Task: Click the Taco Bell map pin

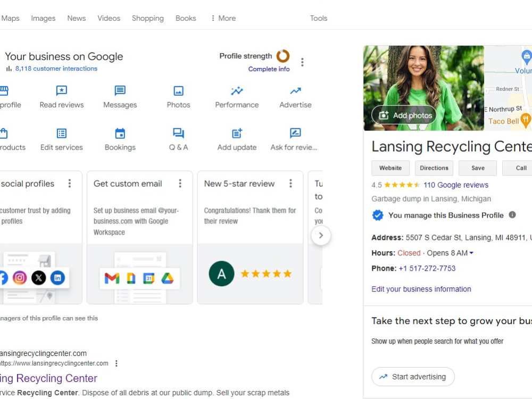Action: click(x=526, y=121)
